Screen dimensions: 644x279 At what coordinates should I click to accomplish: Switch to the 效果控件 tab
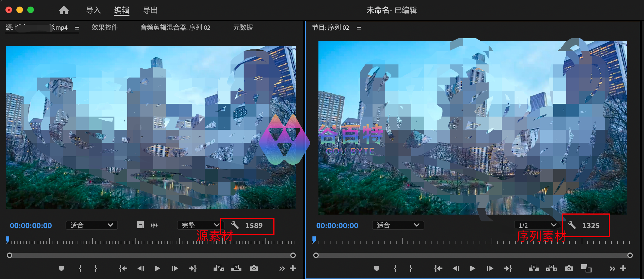point(105,28)
